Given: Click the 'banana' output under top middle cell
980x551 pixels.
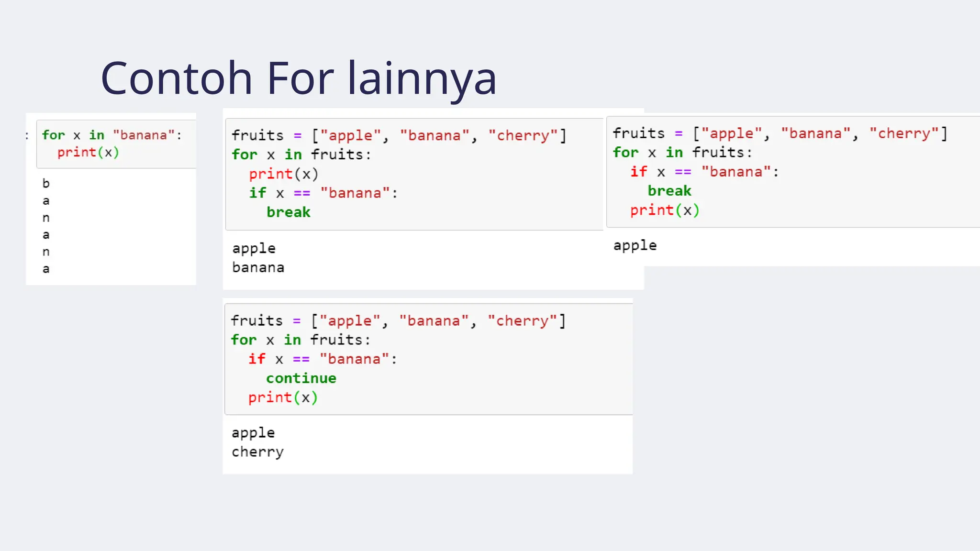Looking at the screenshot, I should [258, 267].
